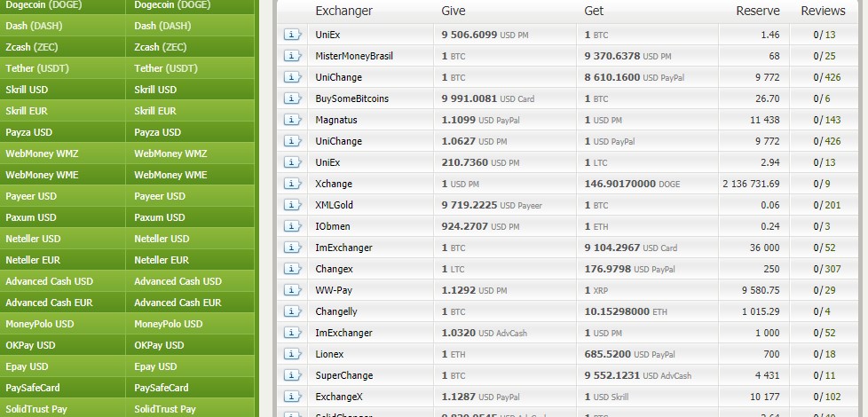Screen dimensions: 868x417
Task: Visit the BuySomeBitcoins exchanger
Action: point(352,98)
